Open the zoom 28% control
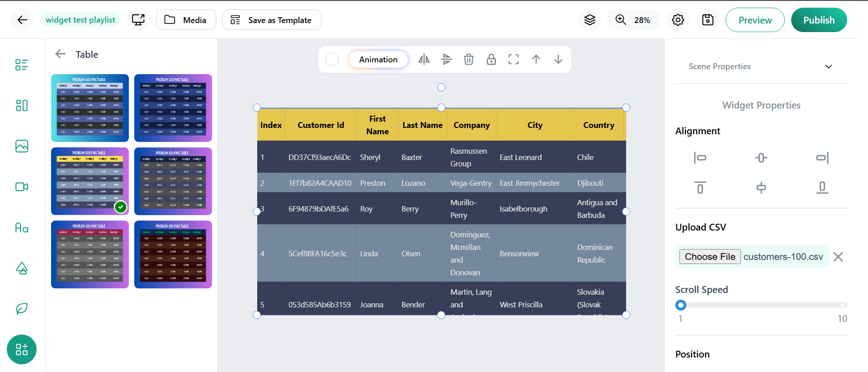The height and width of the screenshot is (372, 868). point(633,20)
